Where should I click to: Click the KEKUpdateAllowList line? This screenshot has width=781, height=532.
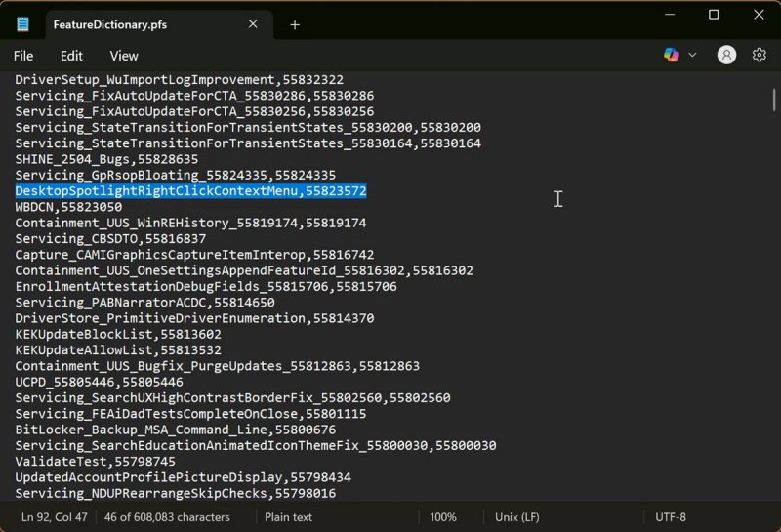118,350
